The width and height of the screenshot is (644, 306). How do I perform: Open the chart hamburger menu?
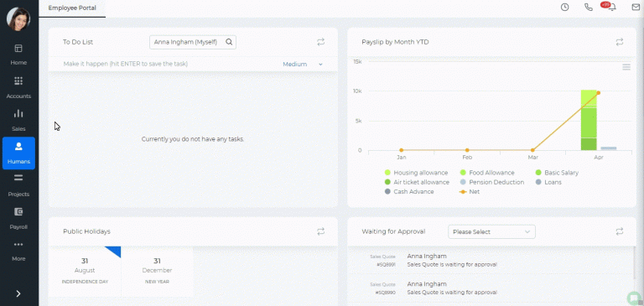(x=626, y=67)
